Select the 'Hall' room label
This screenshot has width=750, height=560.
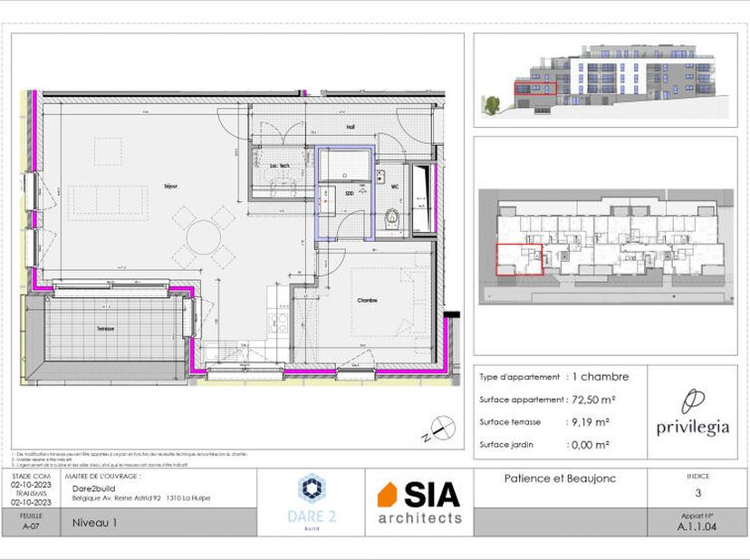(351, 128)
